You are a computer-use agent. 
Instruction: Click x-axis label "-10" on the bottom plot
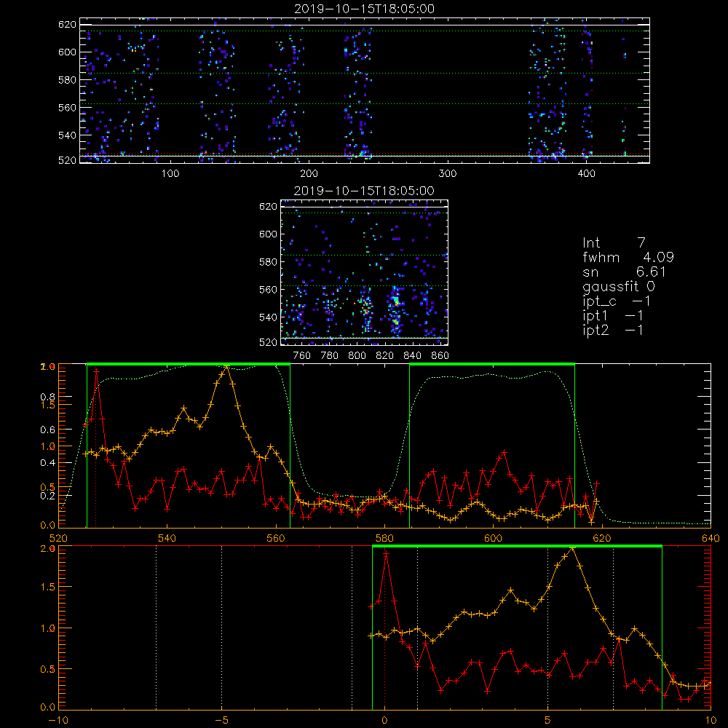pyautogui.click(x=58, y=721)
